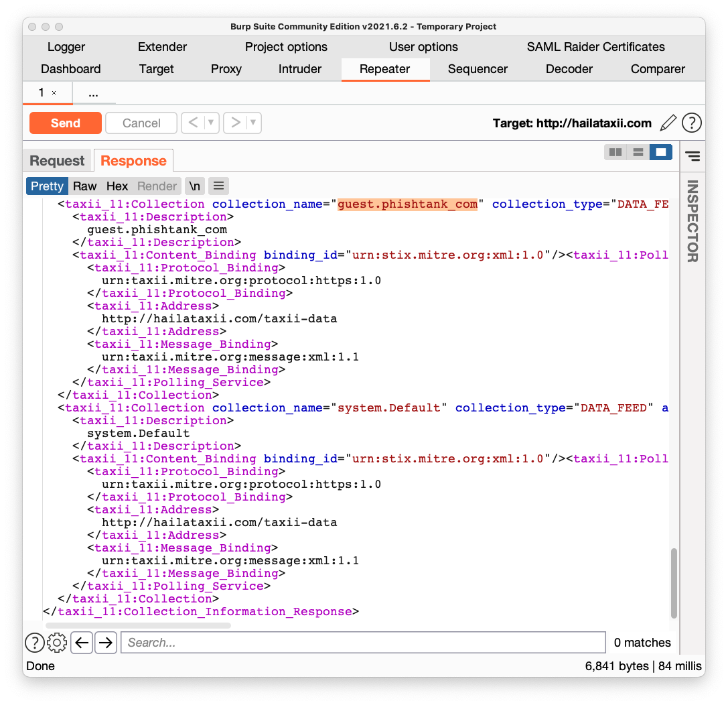
Task: Open Project options tab
Action: point(286,47)
